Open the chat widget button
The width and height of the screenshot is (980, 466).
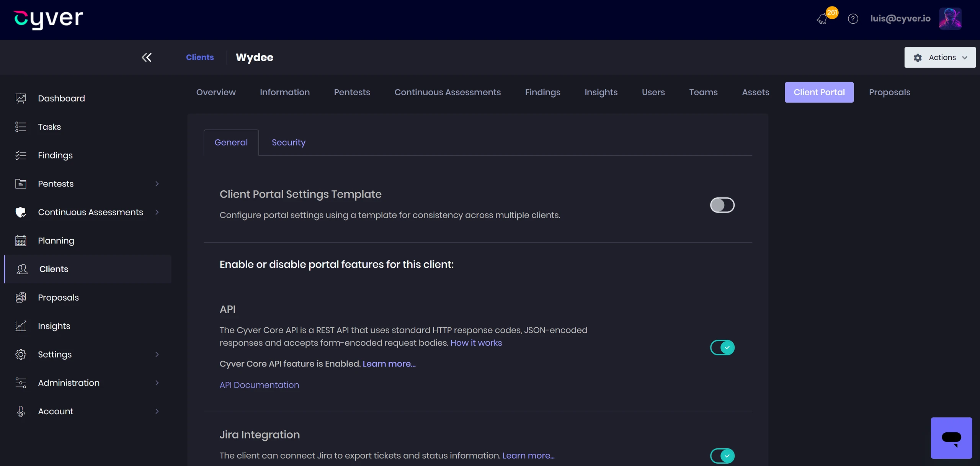click(951, 438)
